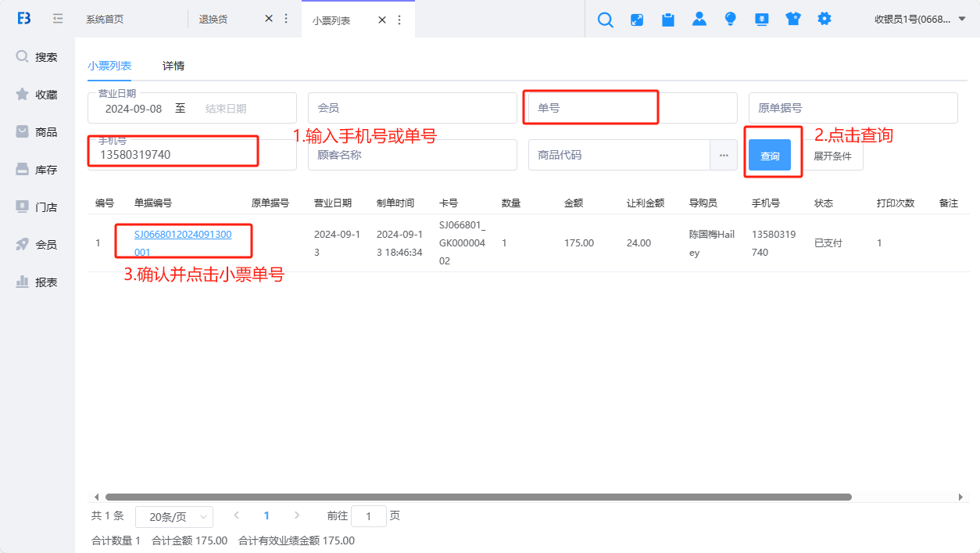
Task: Open 商品 in the left sidebar
Action: coord(38,132)
